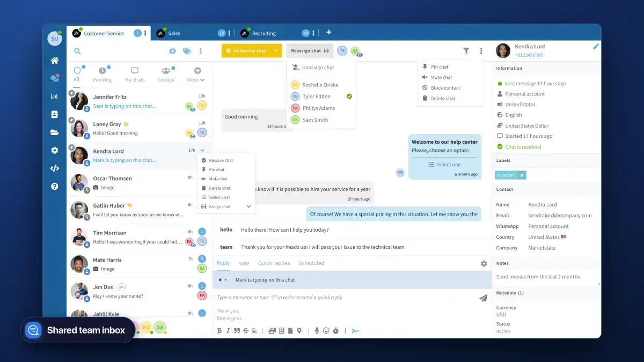Click the search magnifier icon
The image size is (644, 362).
click(x=77, y=51)
